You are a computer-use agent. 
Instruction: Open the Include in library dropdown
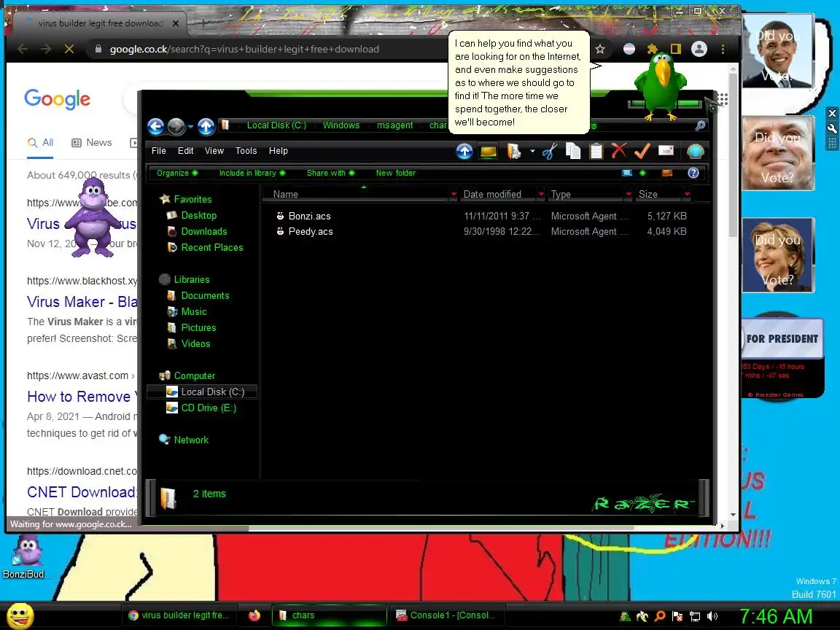[x=252, y=173]
